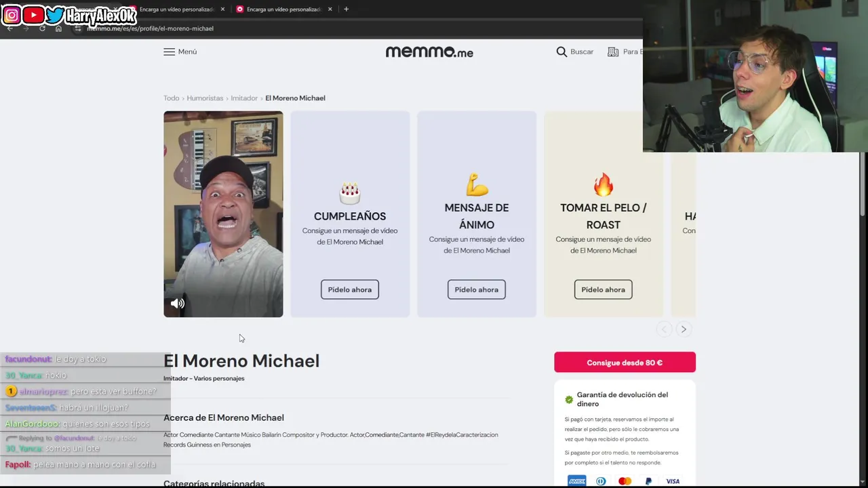Mute the profile video with speaker icon
Image resolution: width=868 pixels, height=488 pixels.
coord(178,304)
